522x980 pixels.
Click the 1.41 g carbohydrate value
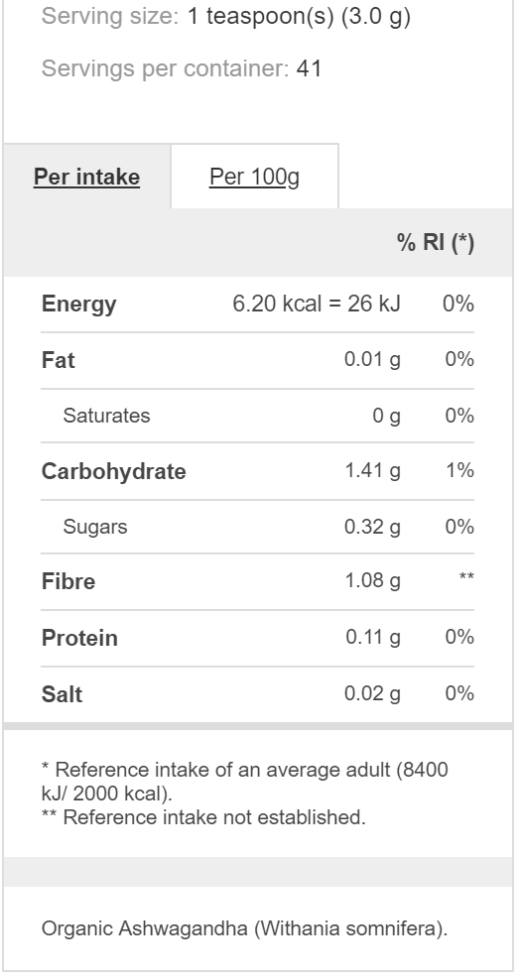(372, 470)
